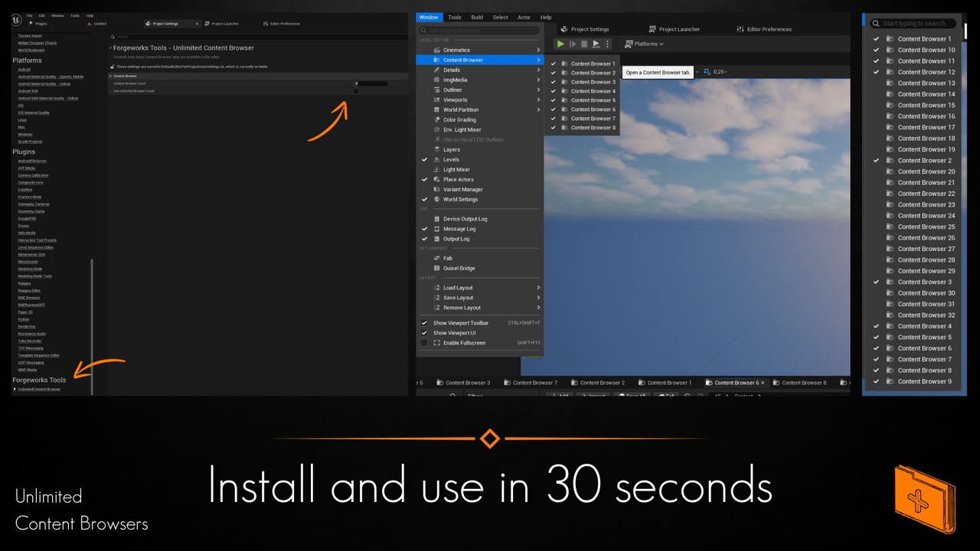Click the Content Browser Count value field
980x551 pixels.
click(371, 83)
